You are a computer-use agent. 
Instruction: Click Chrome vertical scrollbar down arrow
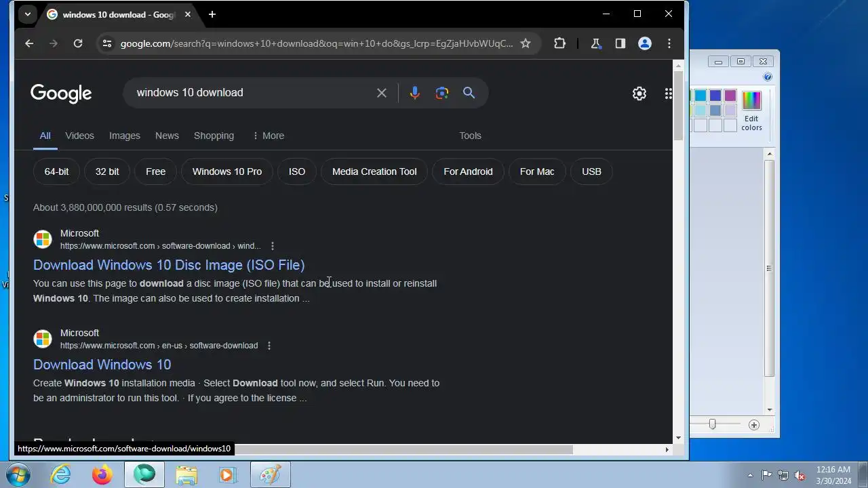[679, 438]
